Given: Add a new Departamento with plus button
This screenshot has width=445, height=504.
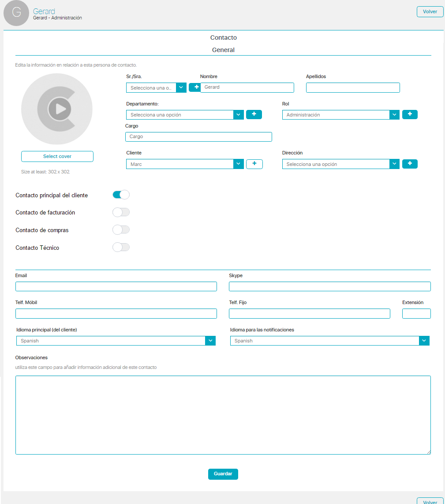Looking at the screenshot, I should pyautogui.click(x=254, y=114).
